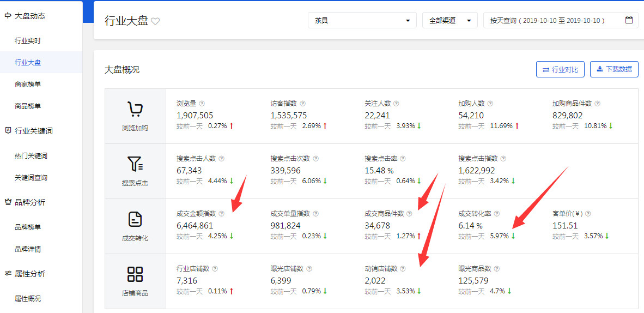The image size is (644, 313).
Task: Click help icon next to 访客指数
Action: tap(303, 104)
